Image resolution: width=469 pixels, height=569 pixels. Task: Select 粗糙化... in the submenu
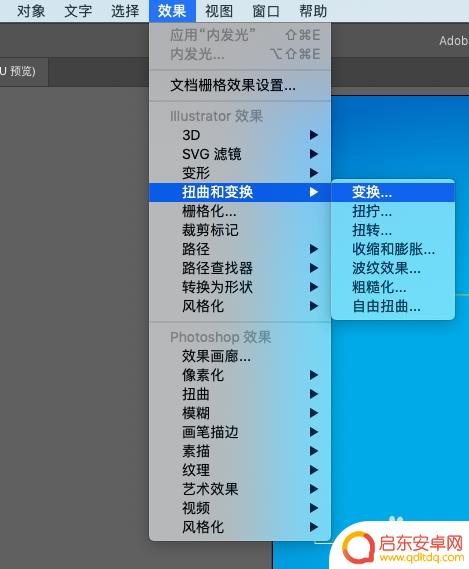(393, 287)
